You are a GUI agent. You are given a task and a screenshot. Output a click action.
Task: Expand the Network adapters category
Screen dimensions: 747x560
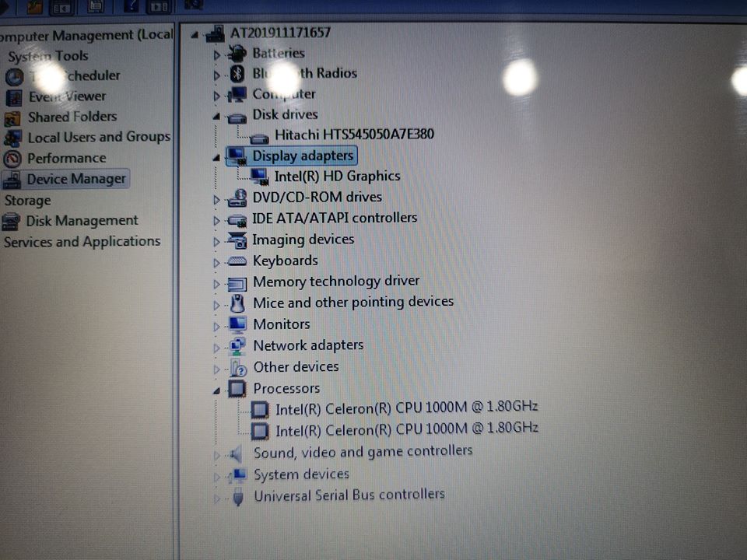(x=217, y=348)
